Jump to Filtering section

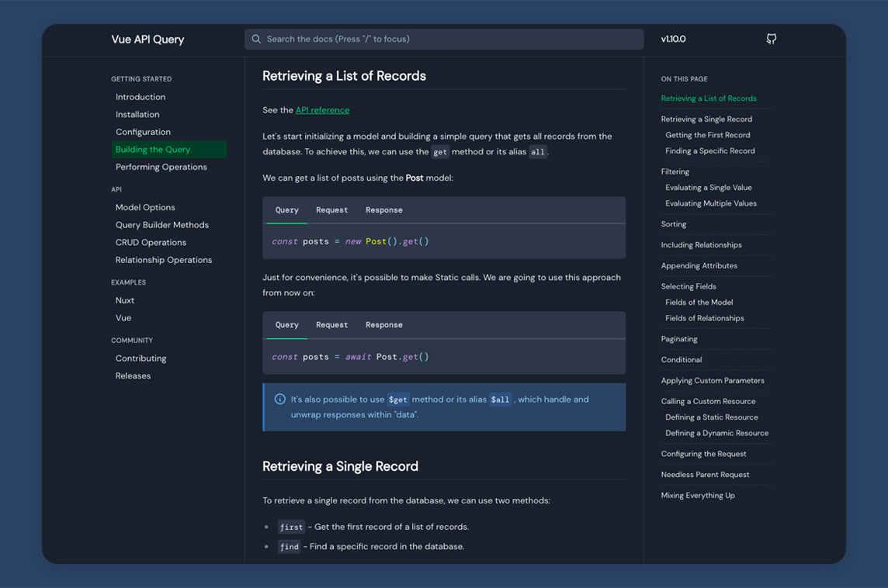675,171
